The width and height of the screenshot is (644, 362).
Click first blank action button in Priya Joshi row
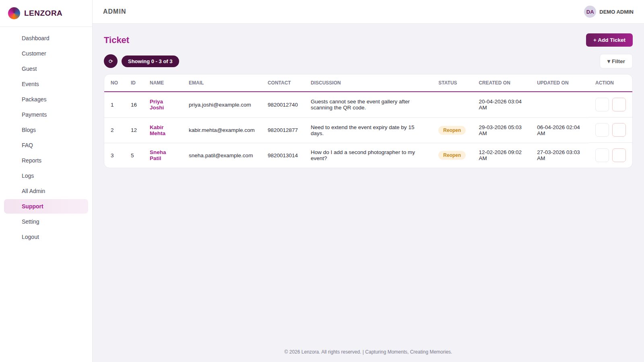[602, 105]
